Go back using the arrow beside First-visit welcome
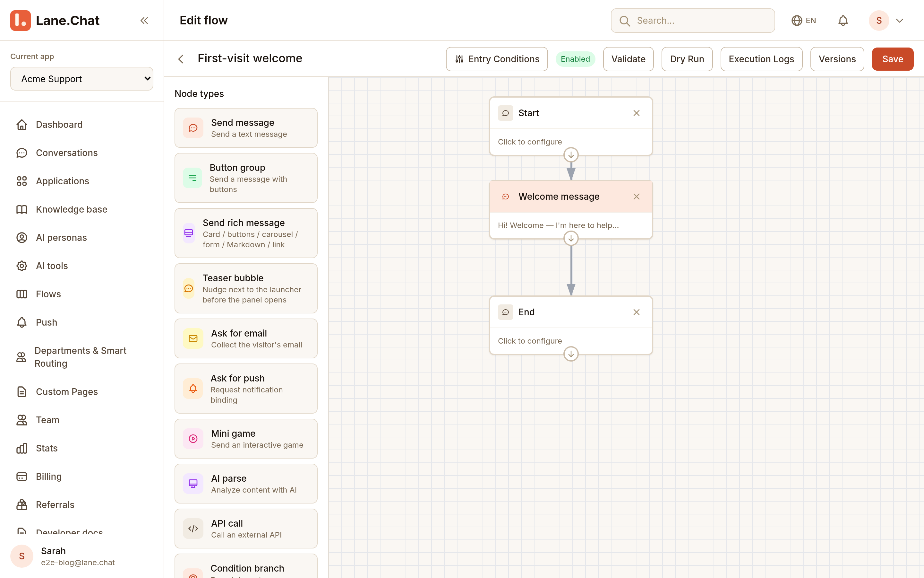This screenshot has height=578, width=924. point(181,59)
